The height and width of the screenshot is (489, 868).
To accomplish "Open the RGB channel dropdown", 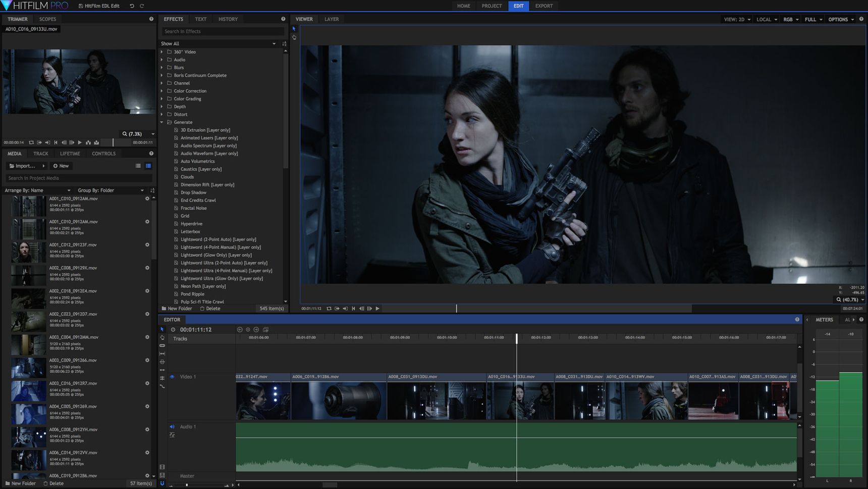I will pos(791,19).
